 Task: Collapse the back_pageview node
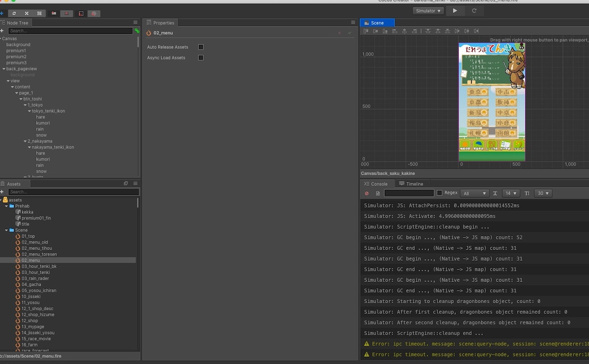coord(3,69)
